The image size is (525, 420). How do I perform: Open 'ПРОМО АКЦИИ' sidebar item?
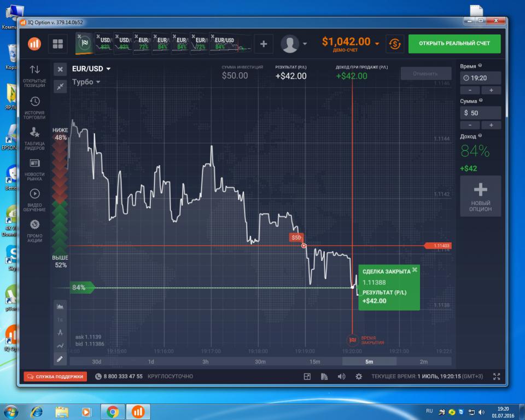(34, 231)
